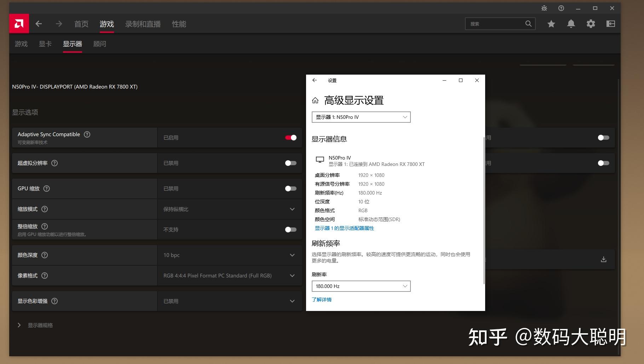Click the download icon on the right panel
The height and width of the screenshot is (364, 644).
coord(604,259)
